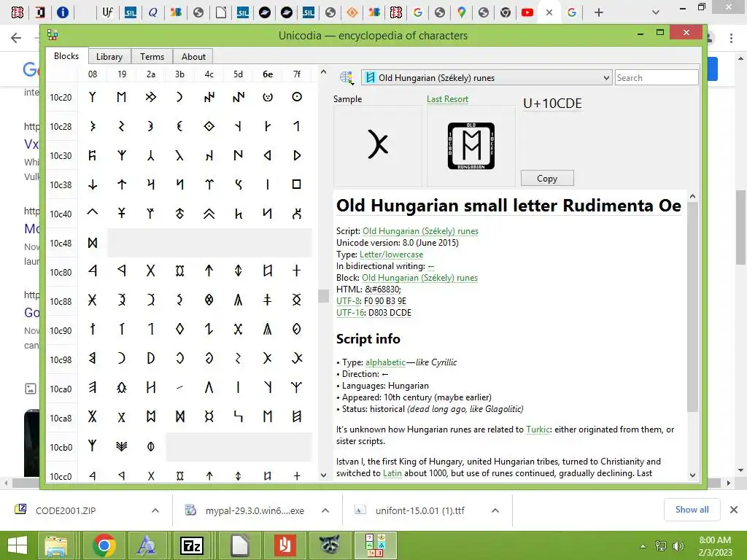Open the Terms tab
The image size is (747, 560).
(152, 57)
